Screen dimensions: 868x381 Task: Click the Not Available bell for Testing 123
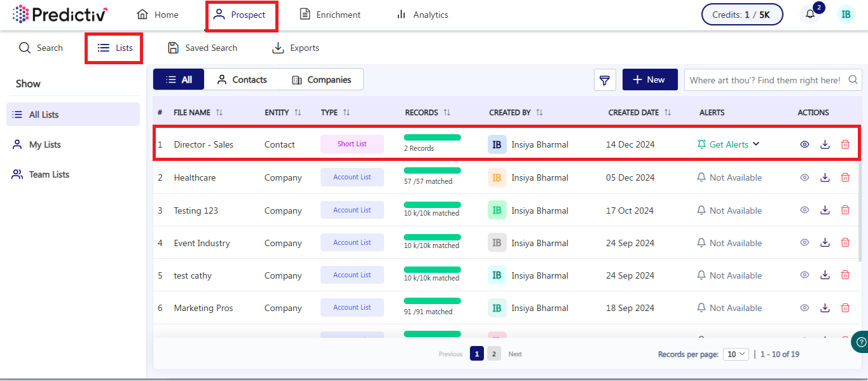tap(701, 210)
